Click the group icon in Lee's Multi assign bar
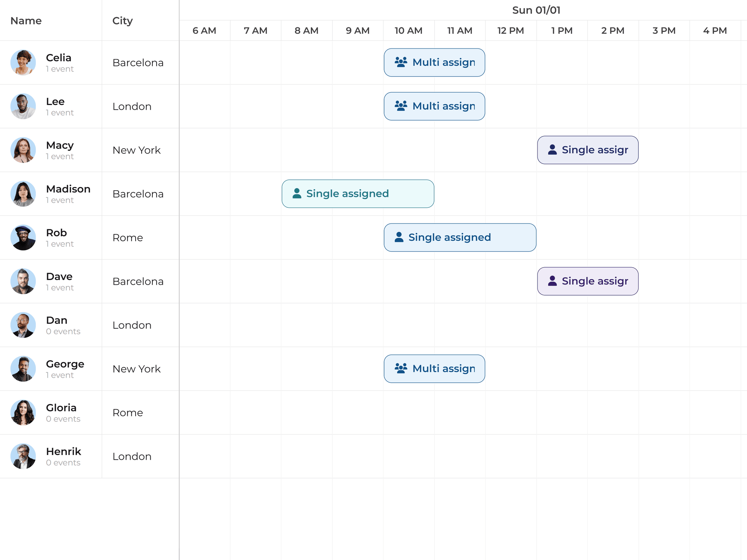 [400, 106]
